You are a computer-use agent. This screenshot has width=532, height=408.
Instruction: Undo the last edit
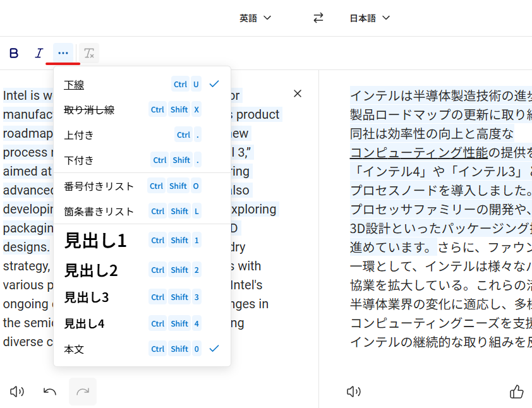[50, 392]
